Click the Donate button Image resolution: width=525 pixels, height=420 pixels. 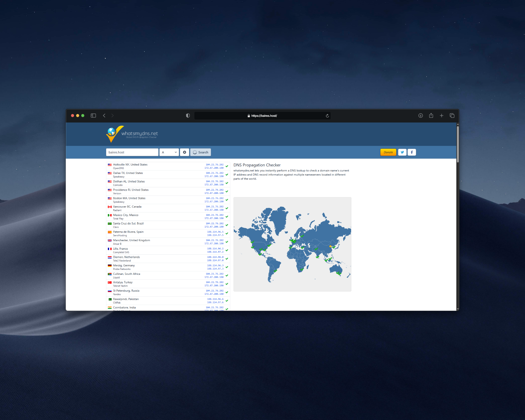click(x=388, y=152)
